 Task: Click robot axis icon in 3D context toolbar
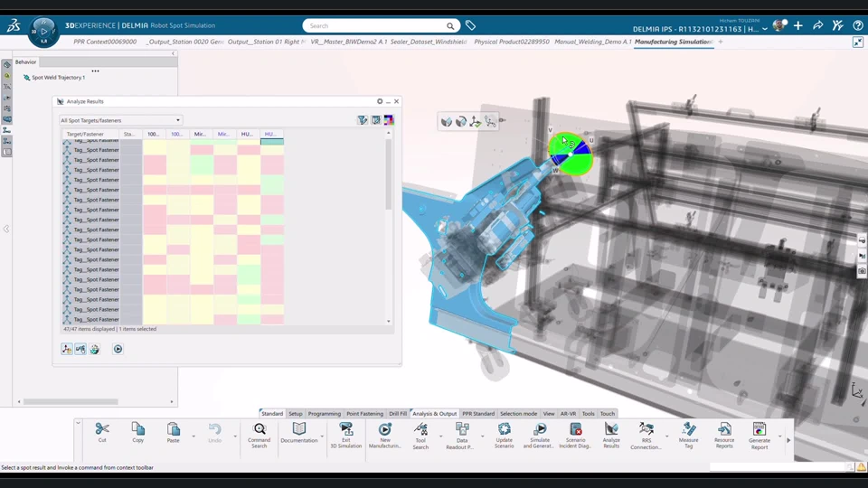475,122
